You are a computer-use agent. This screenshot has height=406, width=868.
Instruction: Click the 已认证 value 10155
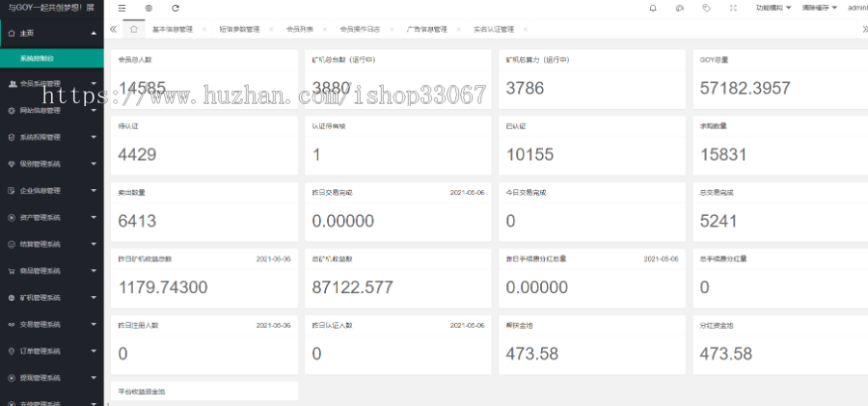[529, 154]
